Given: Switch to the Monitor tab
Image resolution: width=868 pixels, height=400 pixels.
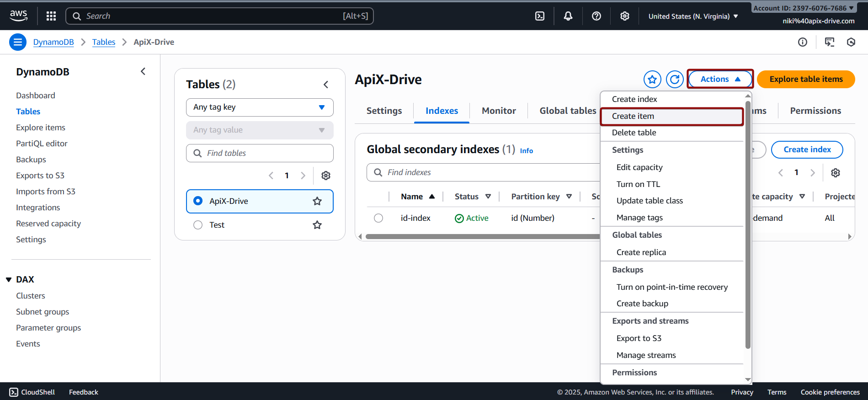Looking at the screenshot, I should [x=499, y=111].
